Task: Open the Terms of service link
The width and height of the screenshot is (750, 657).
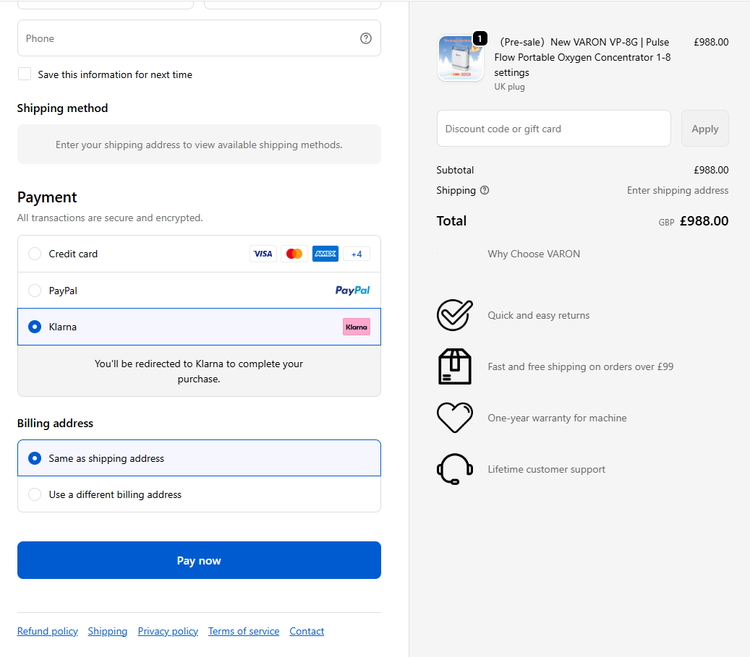Action: 243,631
